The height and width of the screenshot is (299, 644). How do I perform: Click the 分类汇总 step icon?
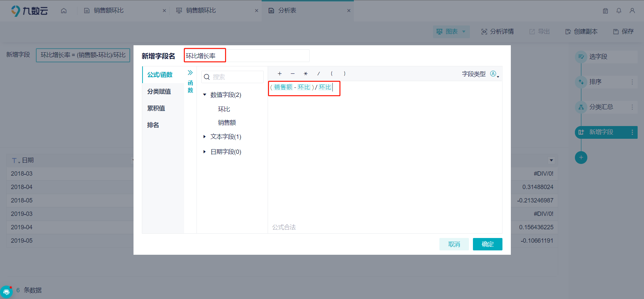point(581,107)
